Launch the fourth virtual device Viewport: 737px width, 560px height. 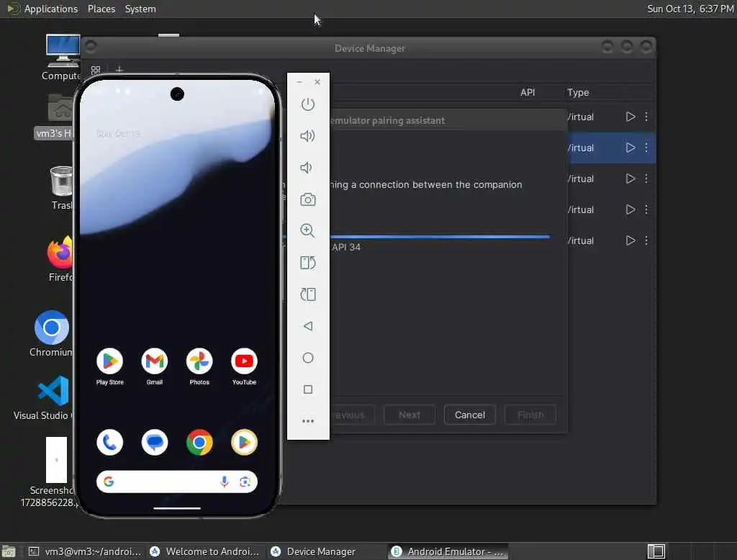tap(630, 209)
